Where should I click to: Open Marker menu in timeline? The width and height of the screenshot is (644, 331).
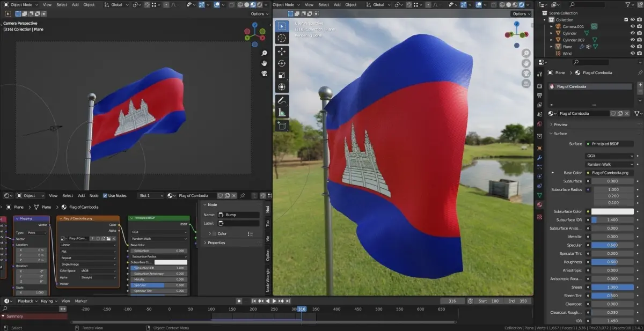pyautogui.click(x=81, y=301)
